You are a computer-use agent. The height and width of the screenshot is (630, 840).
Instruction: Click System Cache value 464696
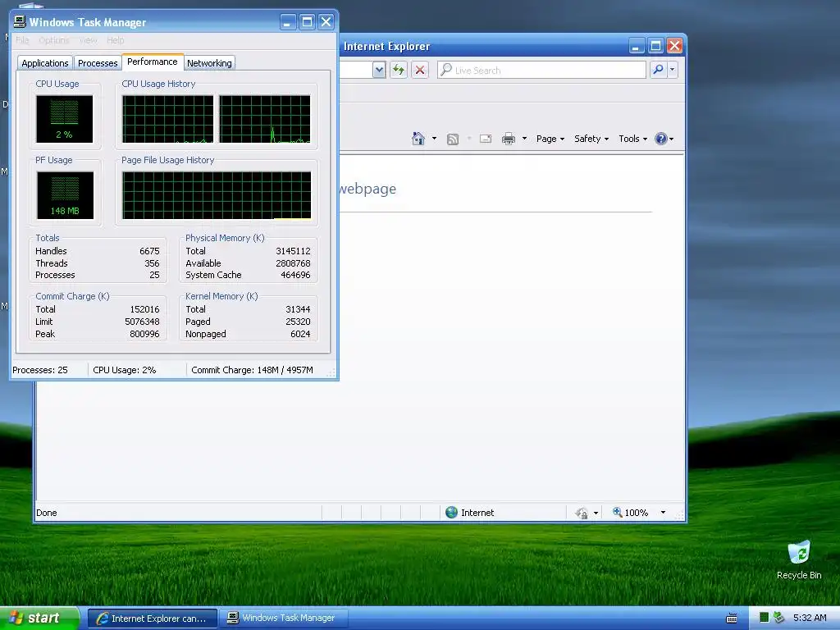[295, 275]
